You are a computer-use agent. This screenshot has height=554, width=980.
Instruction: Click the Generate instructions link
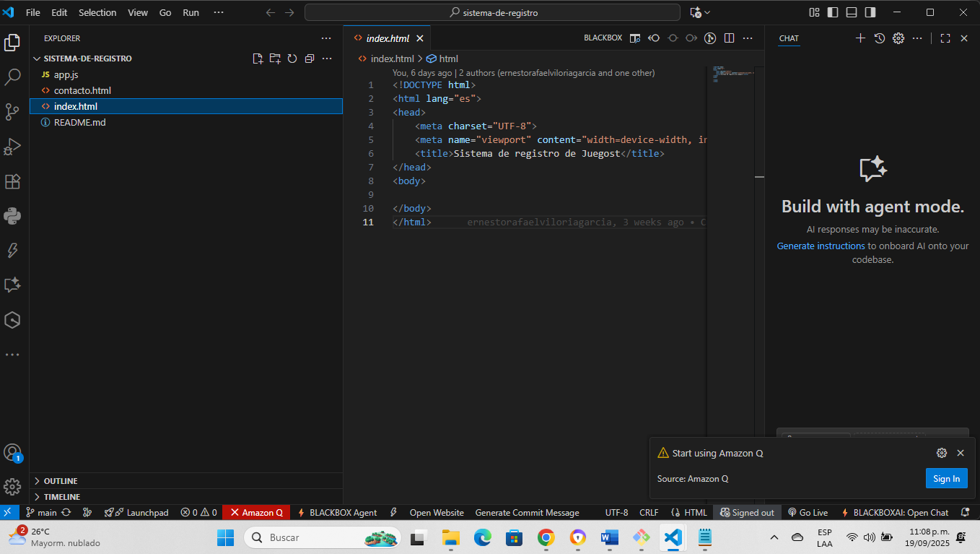coord(821,246)
